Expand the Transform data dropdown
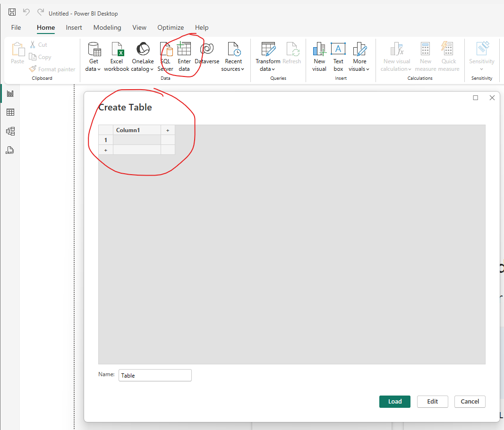 click(268, 69)
